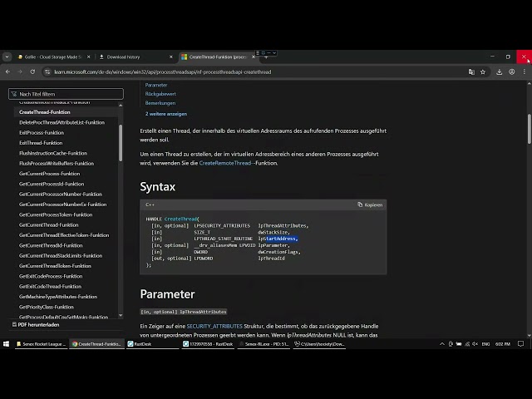This screenshot has height=399, width=532.
Task: Jump to the Bemerkungen section link
Action: coord(160,103)
